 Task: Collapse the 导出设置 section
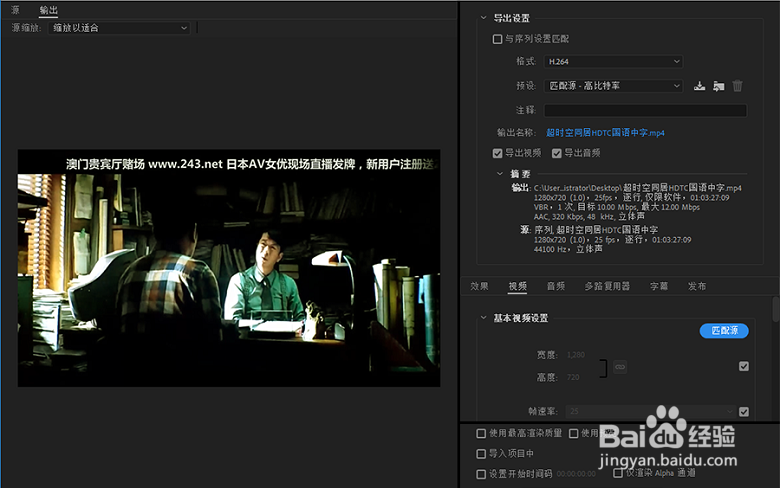point(484,18)
